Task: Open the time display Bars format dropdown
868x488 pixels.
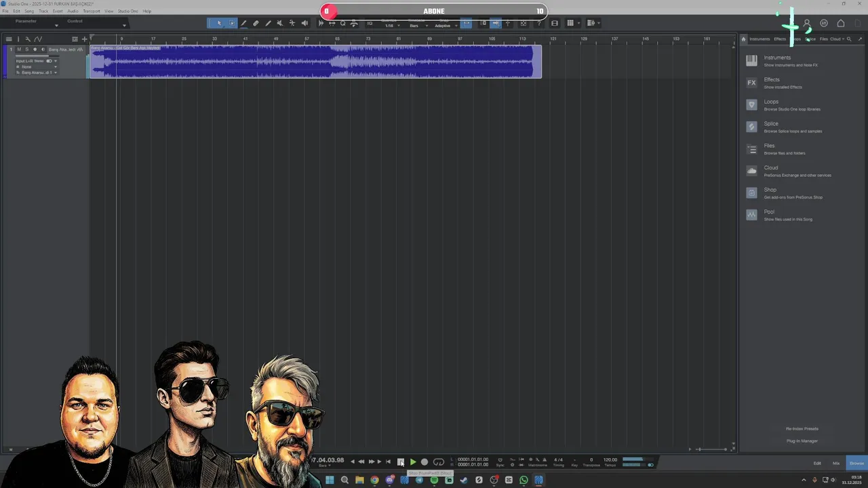Action: (324, 466)
